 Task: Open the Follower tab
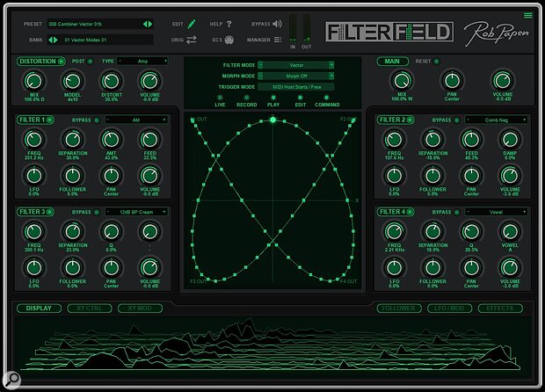tap(399, 309)
